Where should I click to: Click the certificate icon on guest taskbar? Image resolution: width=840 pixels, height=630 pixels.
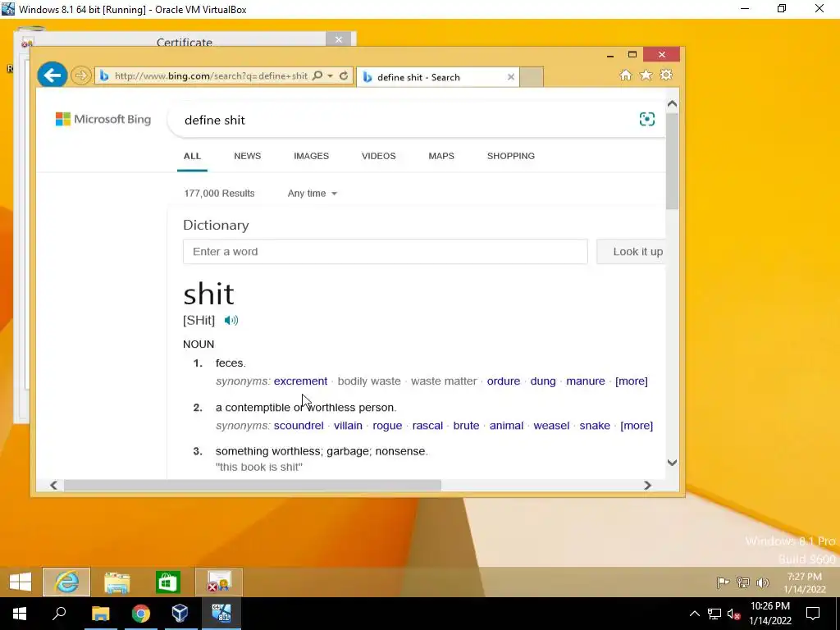pyautogui.click(x=219, y=582)
